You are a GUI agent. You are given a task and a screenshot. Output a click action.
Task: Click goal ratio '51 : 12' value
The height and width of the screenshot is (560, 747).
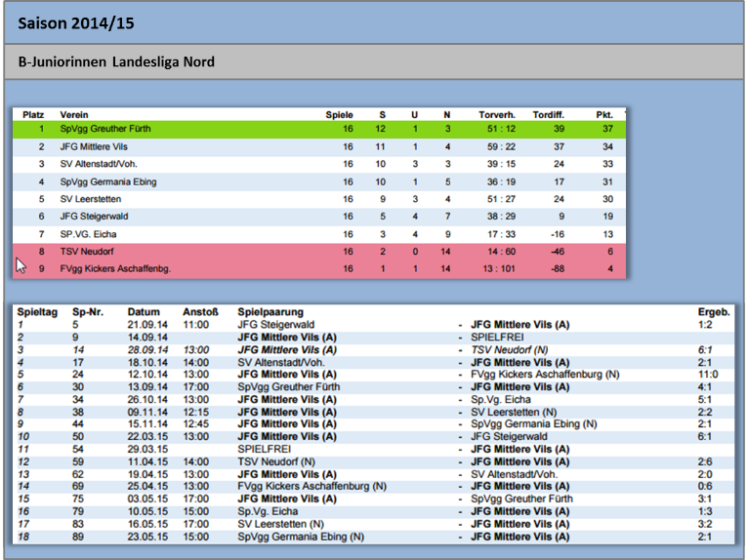pos(501,129)
